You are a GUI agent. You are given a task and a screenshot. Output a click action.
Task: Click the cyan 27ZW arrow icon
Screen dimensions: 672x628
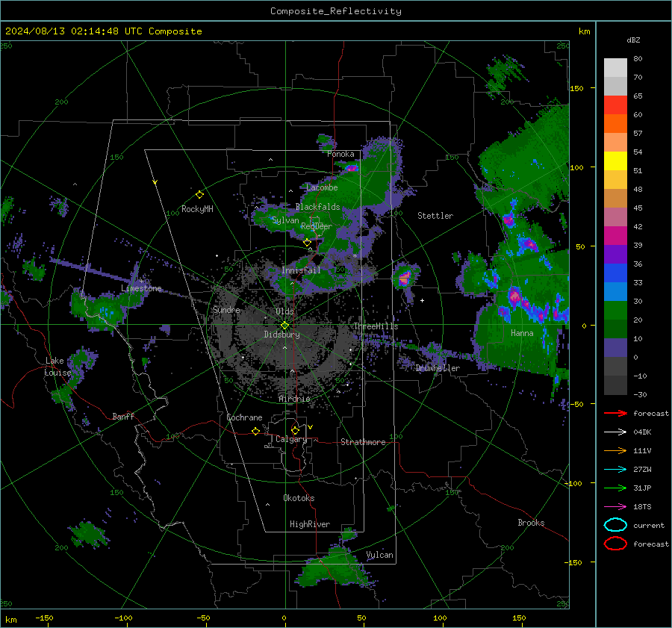pyautogui.click(x=615, y=470)
